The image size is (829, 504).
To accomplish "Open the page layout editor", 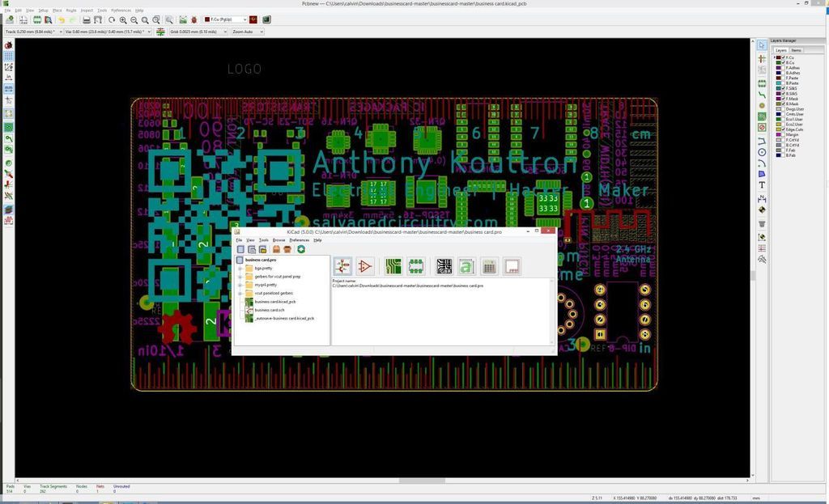I will (512, 265).
